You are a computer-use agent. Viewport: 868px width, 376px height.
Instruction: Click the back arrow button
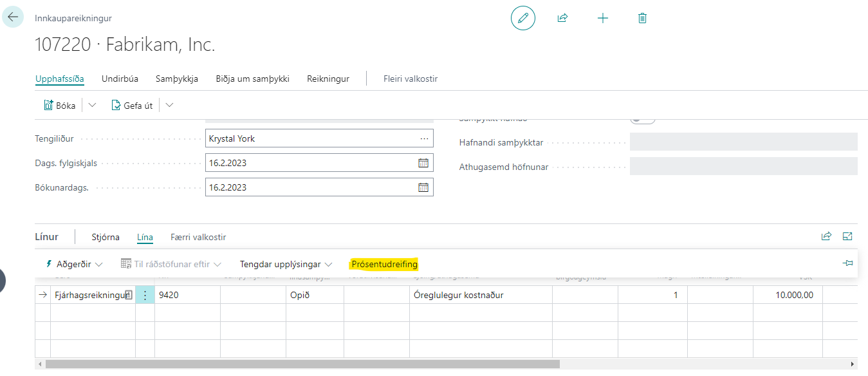[x=13, y=17]
